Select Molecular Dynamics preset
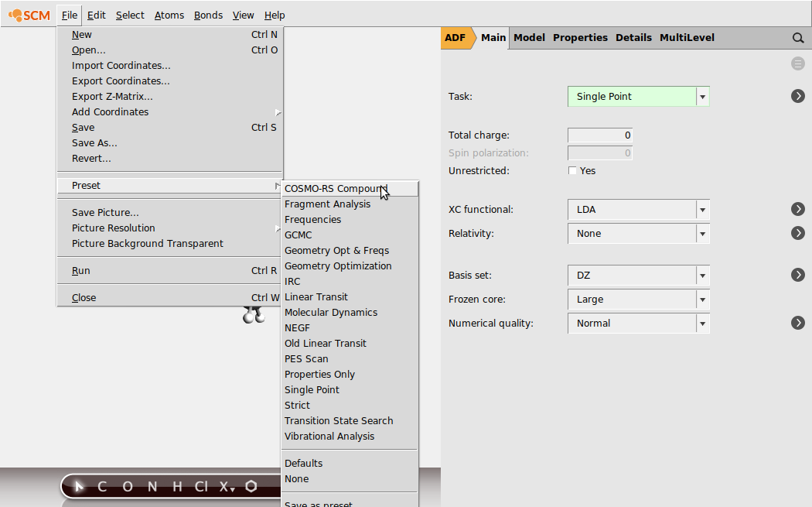The height and width of the screenshot is (507, 812). [350, 313]
